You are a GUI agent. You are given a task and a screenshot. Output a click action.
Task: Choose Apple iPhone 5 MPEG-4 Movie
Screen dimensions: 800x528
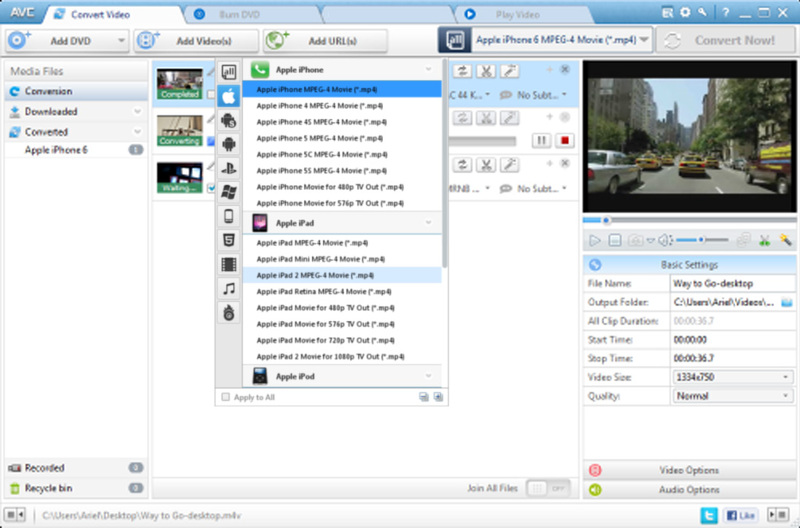pos(342,138)
